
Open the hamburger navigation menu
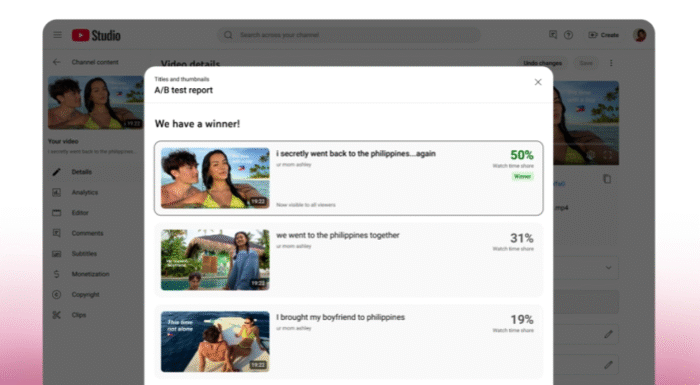(x=58, y=35)
